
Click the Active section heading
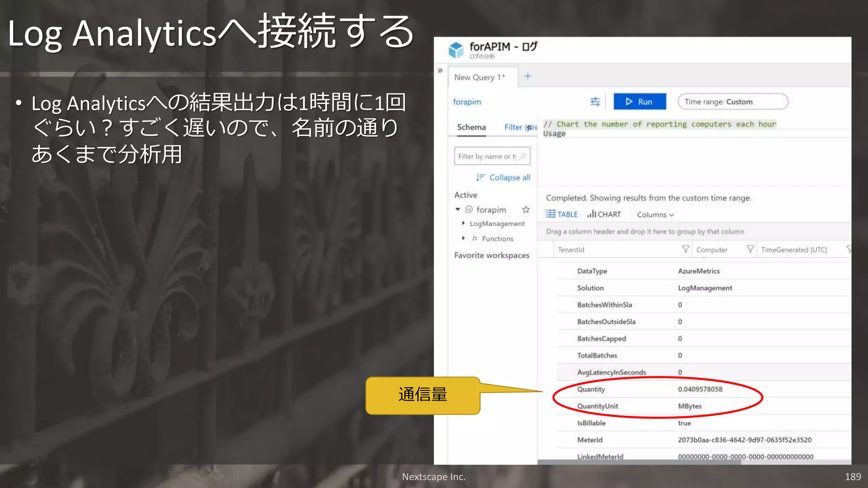[x=466, y=195]
